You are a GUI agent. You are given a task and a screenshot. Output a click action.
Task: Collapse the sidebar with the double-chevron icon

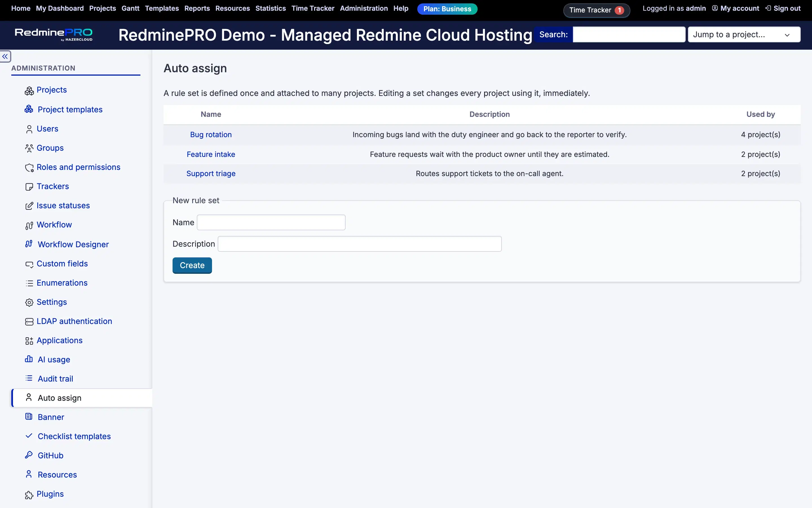(x=5, y=56)
